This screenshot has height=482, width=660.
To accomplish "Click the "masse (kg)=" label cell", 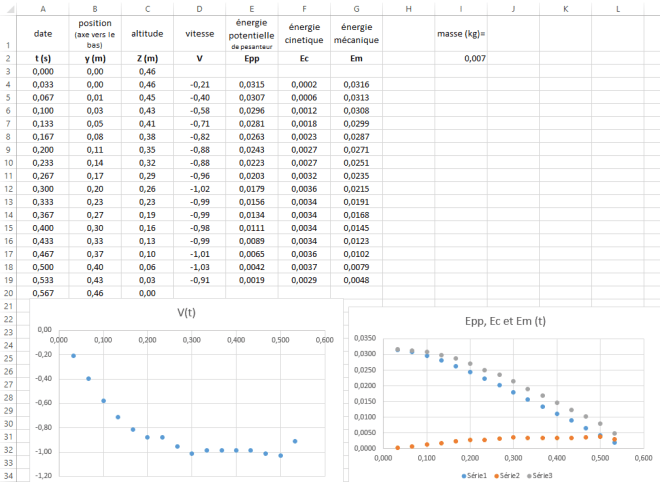I will [x=460, y=34].
